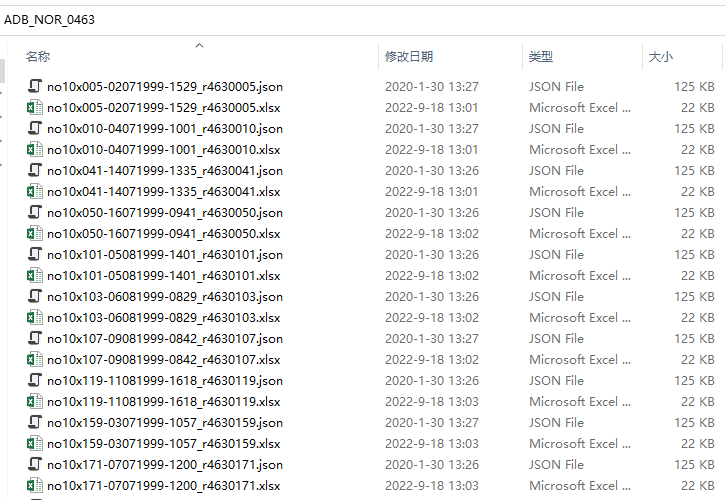Click 22 KB size of no10x103 xlsx row
Image resolution: width=726 pixels, height=500 pixels.
coord(698,318)
